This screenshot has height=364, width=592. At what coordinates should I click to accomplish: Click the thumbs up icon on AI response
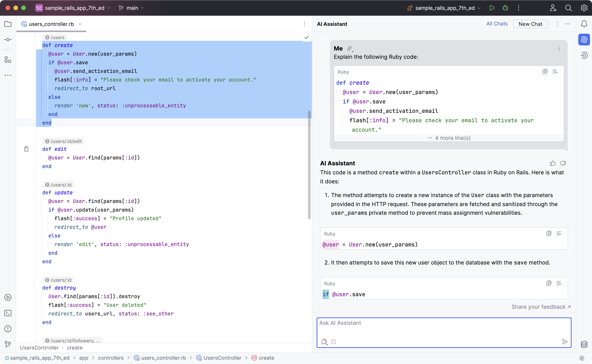coord(553,163)
